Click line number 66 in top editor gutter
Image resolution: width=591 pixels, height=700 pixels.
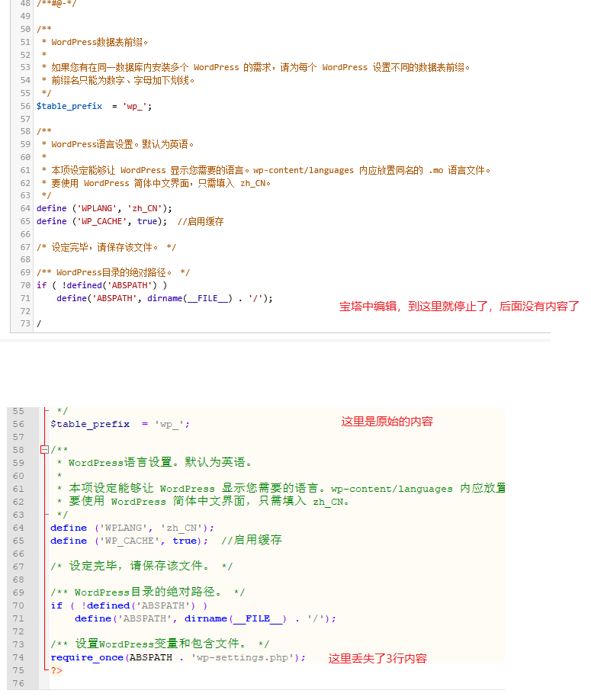click(25, 234)
